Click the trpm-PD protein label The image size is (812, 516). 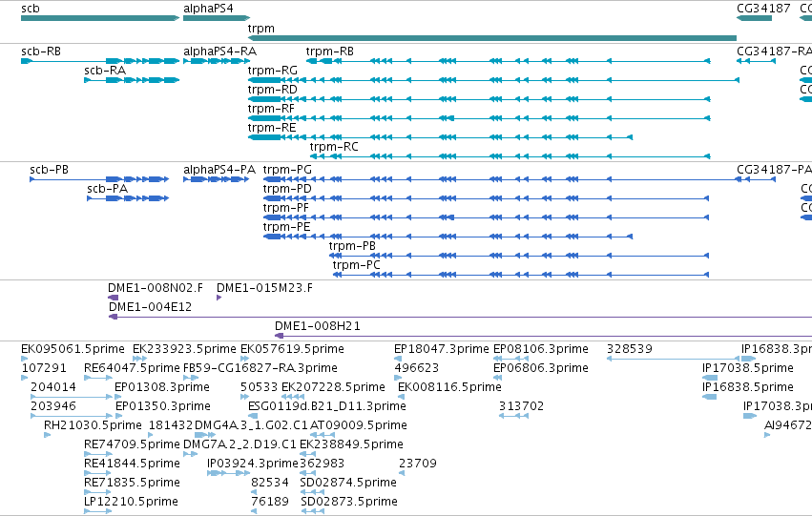coord(287,189)
